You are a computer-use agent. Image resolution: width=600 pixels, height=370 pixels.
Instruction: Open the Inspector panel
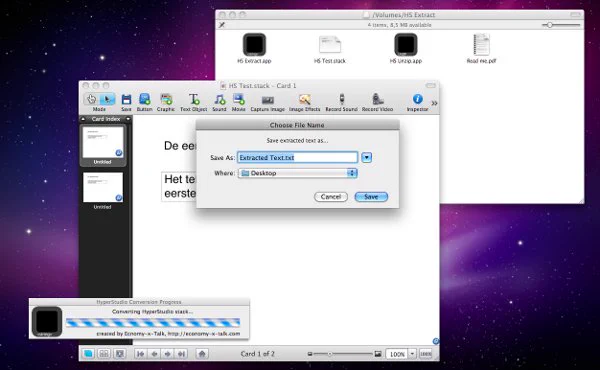(417, 99)
